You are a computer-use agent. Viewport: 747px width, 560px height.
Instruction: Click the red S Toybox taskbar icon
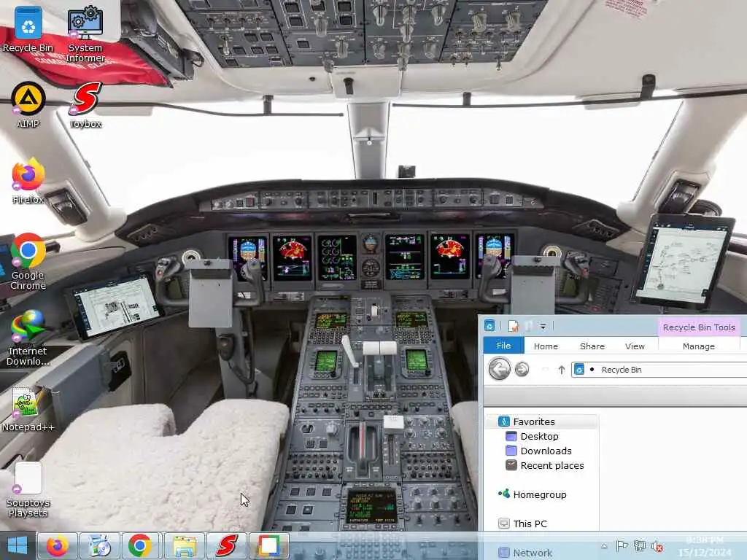tap(228, 545)
